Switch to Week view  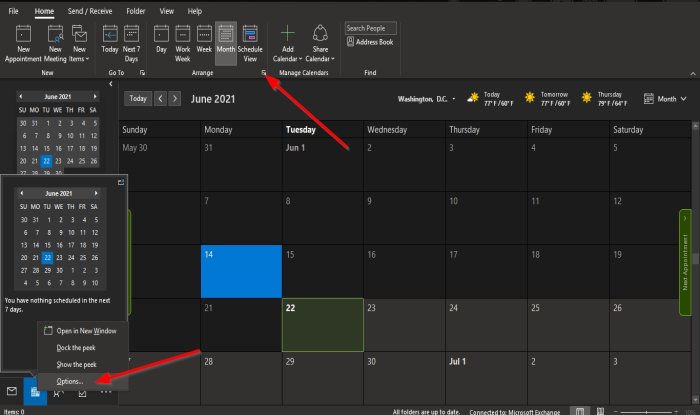204,40
